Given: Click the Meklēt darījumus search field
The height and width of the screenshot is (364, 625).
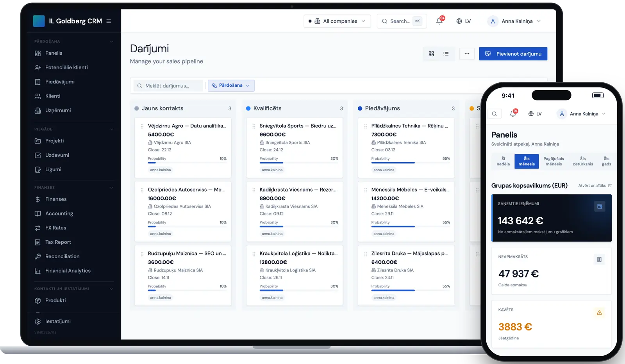Looking at the screenshot, I should pos(168,86).
